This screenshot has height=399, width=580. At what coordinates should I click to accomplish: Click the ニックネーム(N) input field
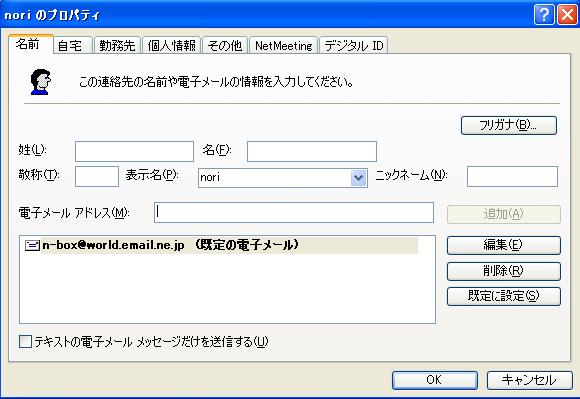click(512, 176)
